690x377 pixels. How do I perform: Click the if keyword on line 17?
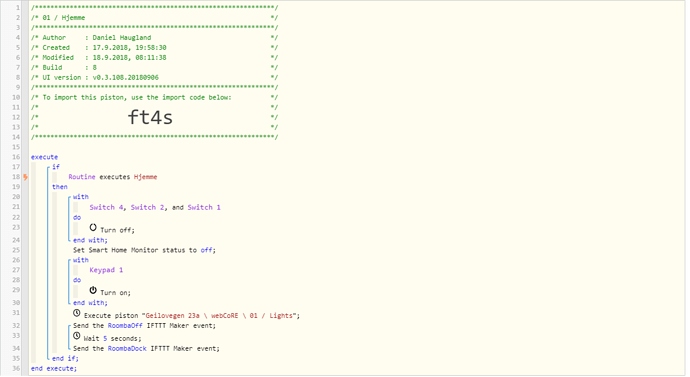[56, 167]
